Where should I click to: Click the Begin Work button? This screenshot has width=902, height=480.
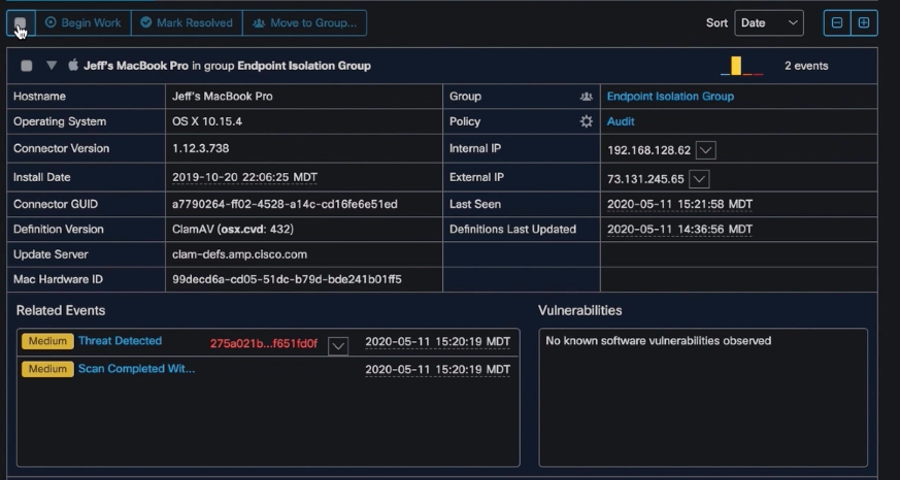[x=83, y=23]
